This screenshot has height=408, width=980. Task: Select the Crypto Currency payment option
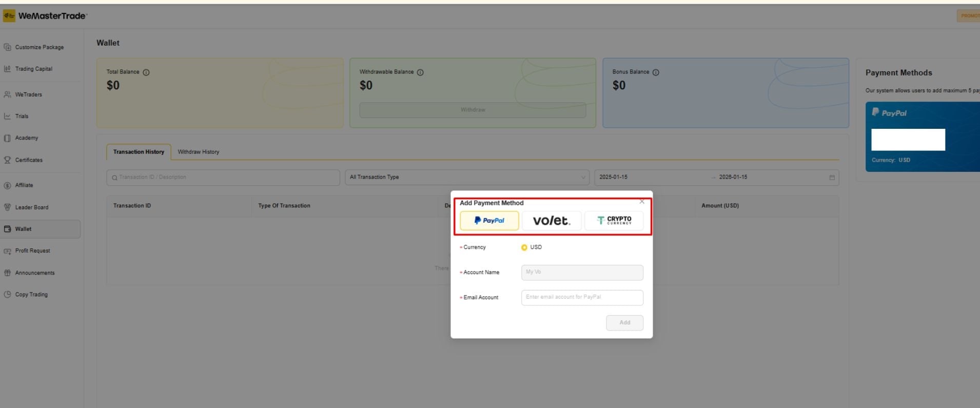tap(614, 221)
